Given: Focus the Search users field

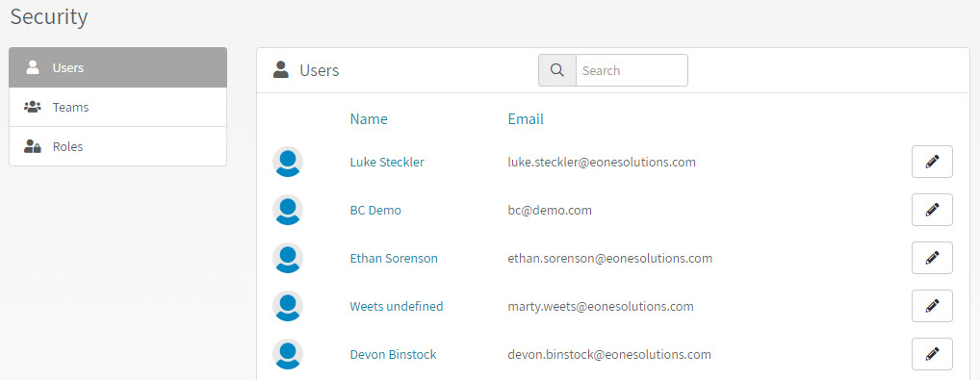Looking at the screenshot, I should point(632,70).
